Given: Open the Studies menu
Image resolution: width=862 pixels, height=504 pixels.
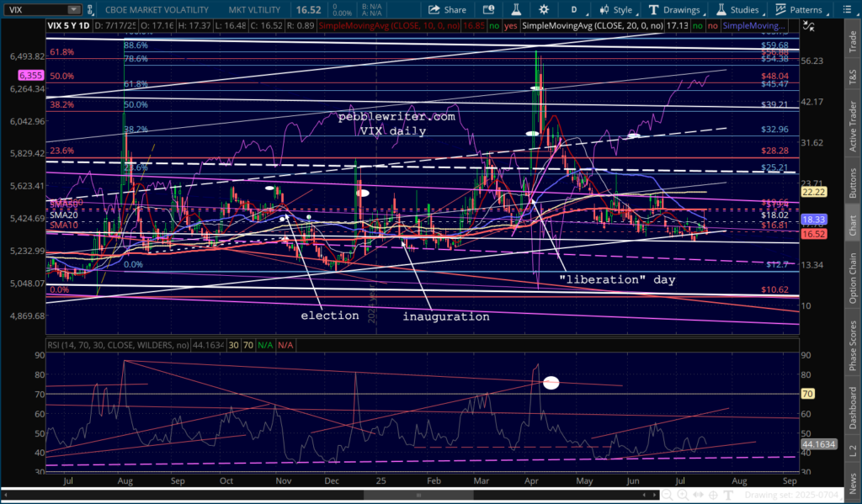Looking at the screenshot, I should [x=737, y=9].
